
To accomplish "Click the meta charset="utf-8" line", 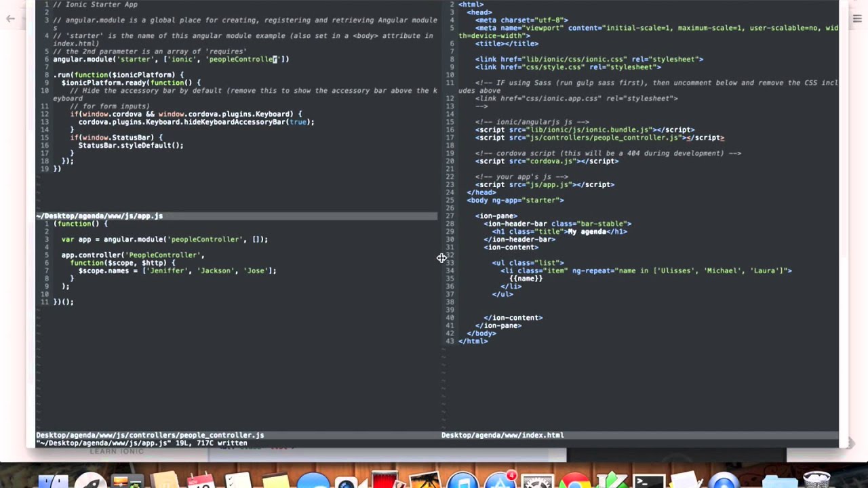I will click(521, 20).
